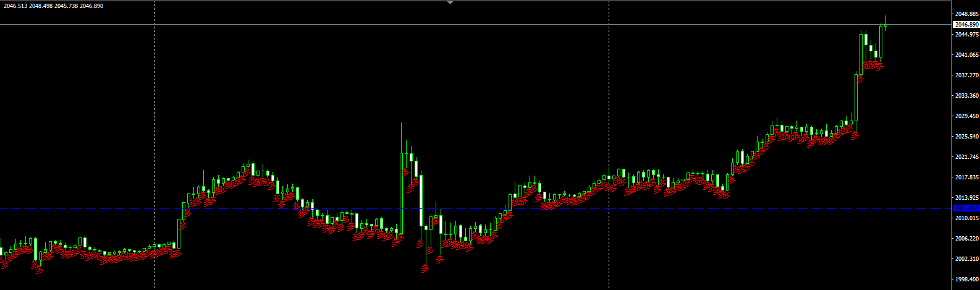This screenshot has height=290, width=980.
Task: Click price axis value 2025.540
Action: pos(967,137)
